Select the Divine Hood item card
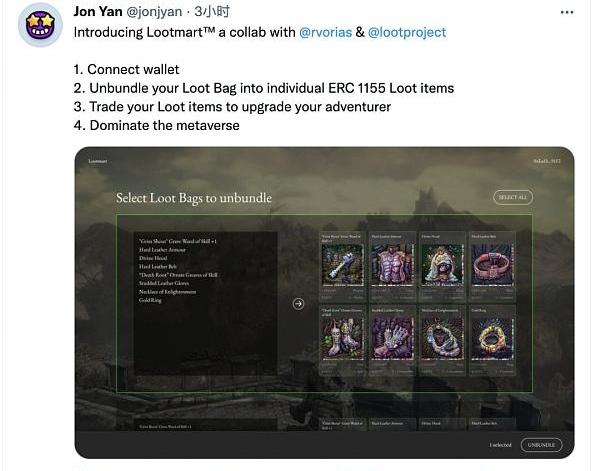Screen dimensions: 600x471 pos(443,267)
